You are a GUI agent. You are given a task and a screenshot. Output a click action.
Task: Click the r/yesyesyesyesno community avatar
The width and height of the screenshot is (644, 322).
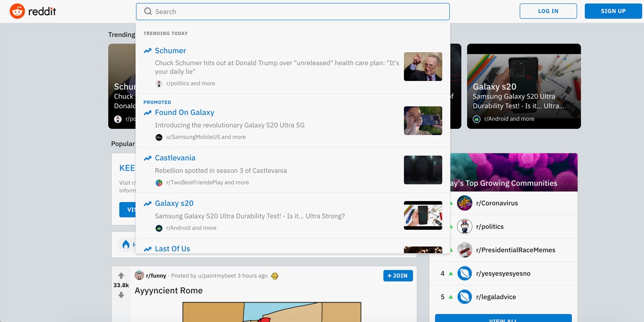[x=464, y=273]
